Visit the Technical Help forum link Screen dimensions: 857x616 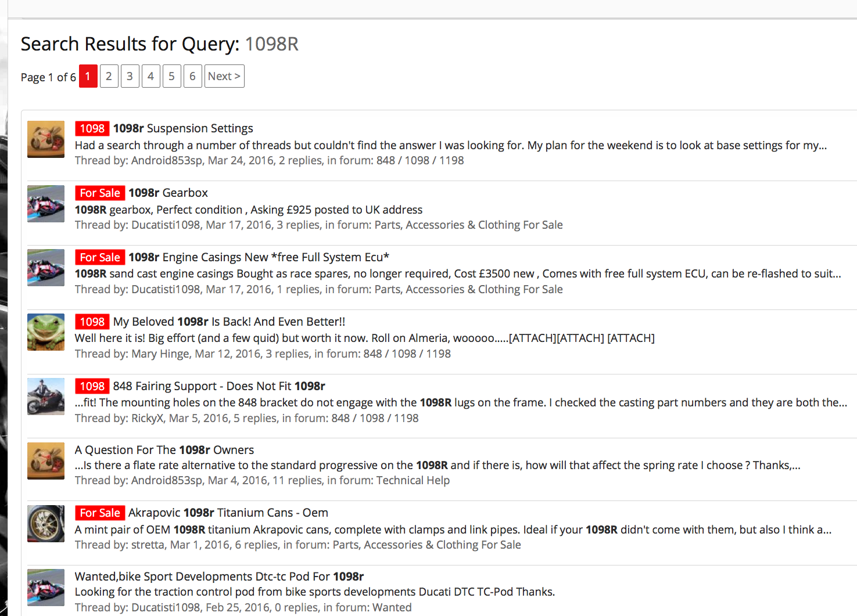coord(413,480)
